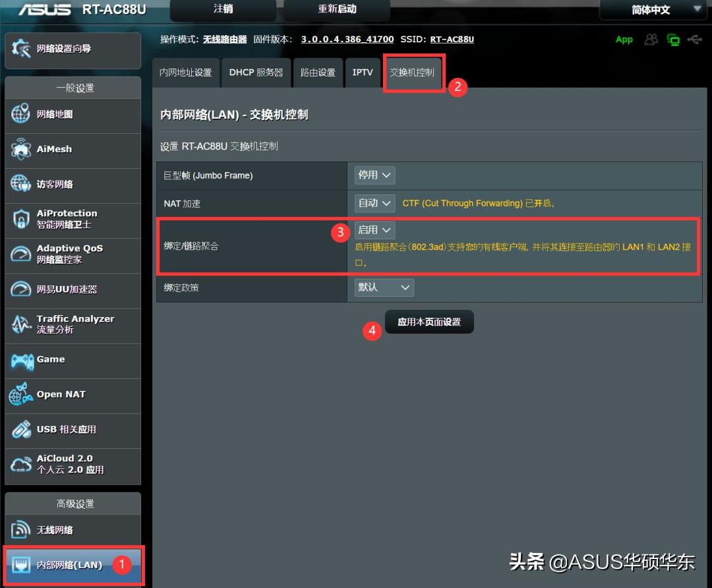Image resolution: width=712 pixels, height=588 pixels.
Task: Click the 无线网络 wireless icon
Action: [x=21, y=530]
